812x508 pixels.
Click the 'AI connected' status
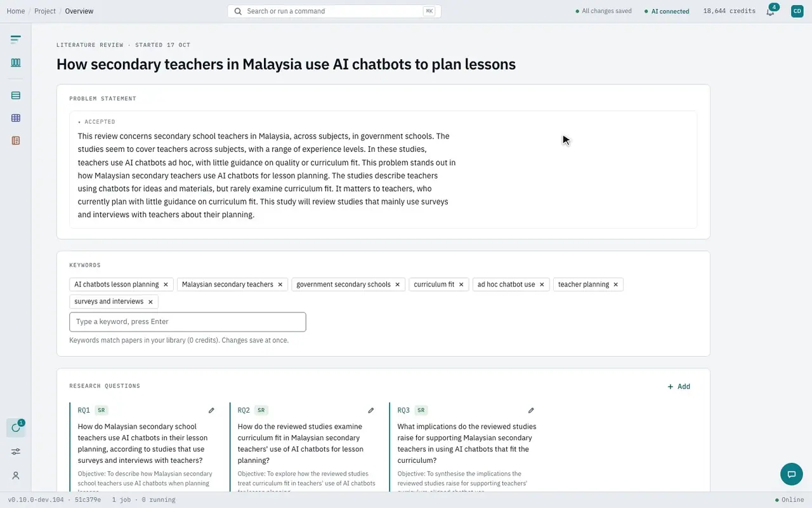[667, 11]
